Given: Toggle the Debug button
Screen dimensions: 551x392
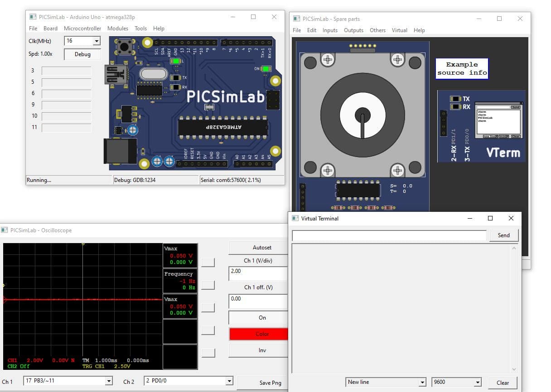Looking at the screenshot, I should pyautogui.click(x=82, y=54).
